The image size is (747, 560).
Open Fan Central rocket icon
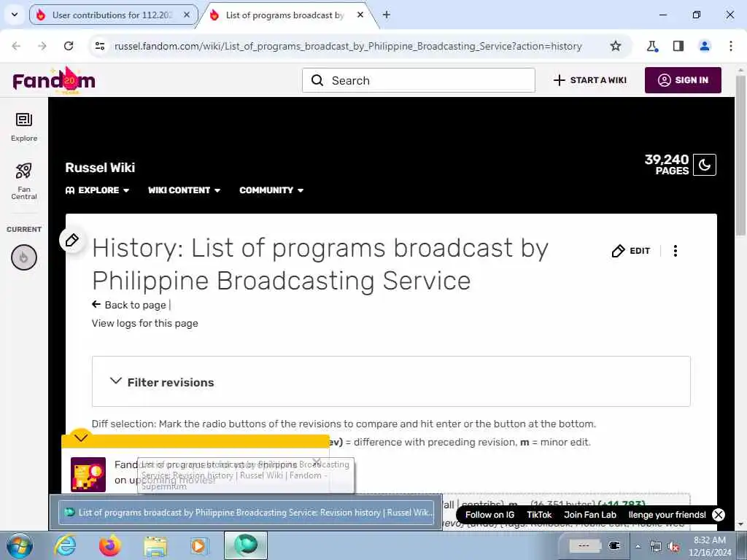coord(24,181)
